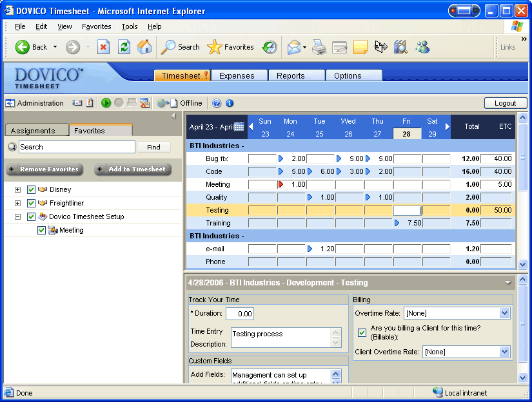Click the Remove Favorites button
Image resolution: width=532 pixels, height=402 pixels.
(44, 169)
